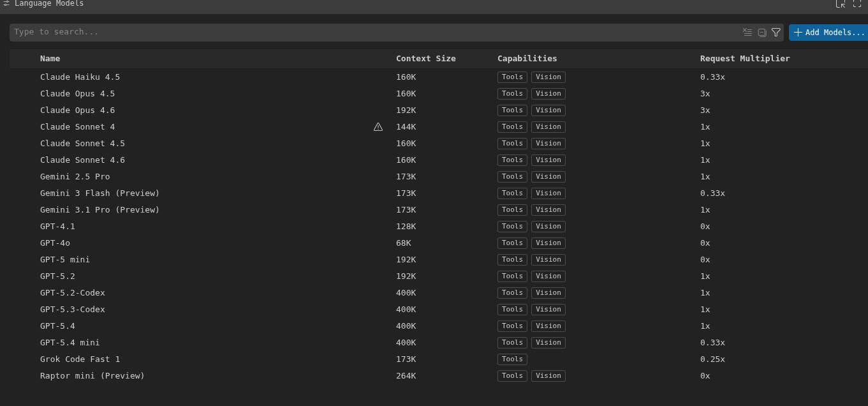The image size is (868, 406).
Task: Click the 264K context size value
Action: coord(406,376)
